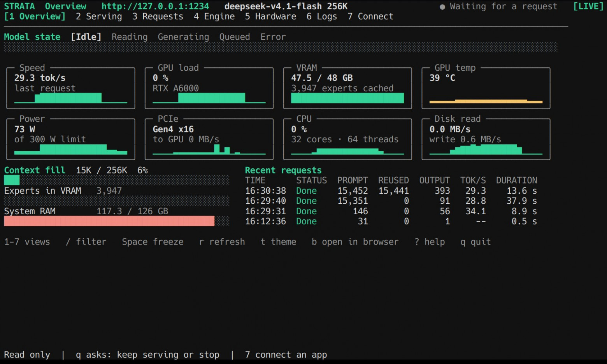Viewport: 607px width, 364px height.
Task: Click the CPU 32 cores · 64 threads text
Action: [x=345, y=139]
